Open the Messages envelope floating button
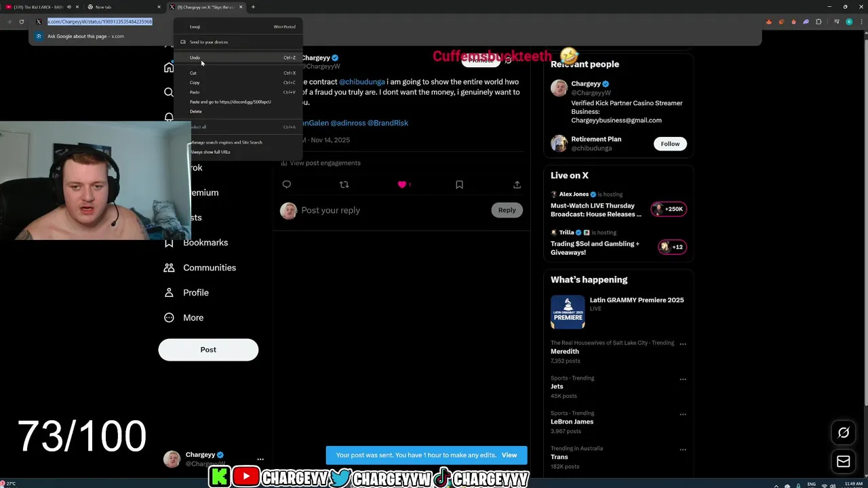 [x=844, y=462]
